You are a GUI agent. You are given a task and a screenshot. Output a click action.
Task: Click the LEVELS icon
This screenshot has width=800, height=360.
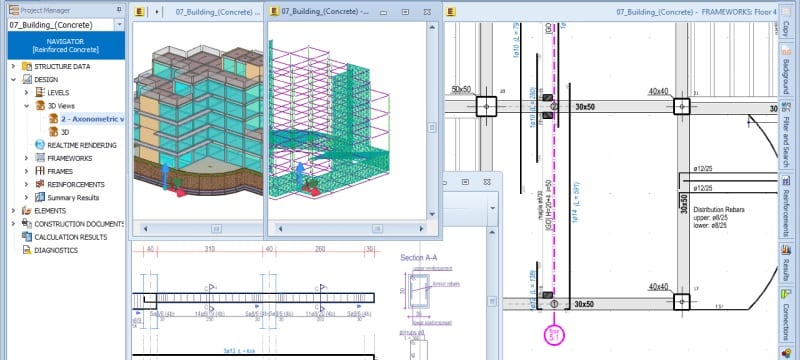pyautogui.click(x=40, y=93)
